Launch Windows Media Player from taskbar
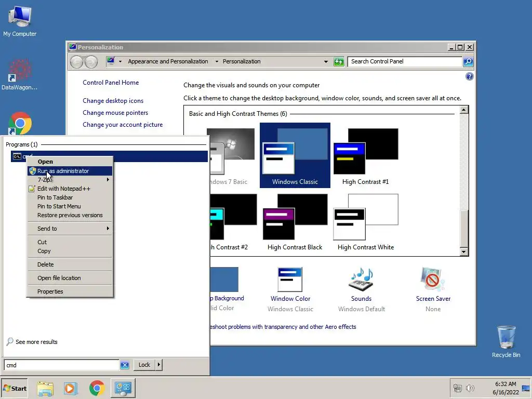 tap(71, 388)
